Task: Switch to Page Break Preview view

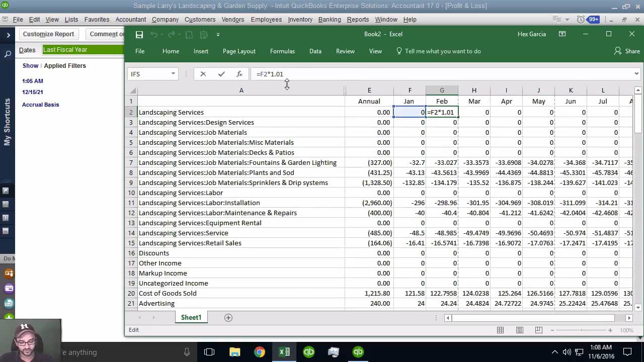Action: (x=538, y=330)
